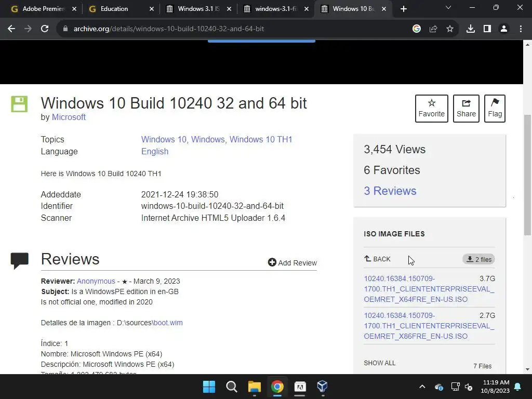
Task: Click the 3,454 Views text
Action: point(395,149)
